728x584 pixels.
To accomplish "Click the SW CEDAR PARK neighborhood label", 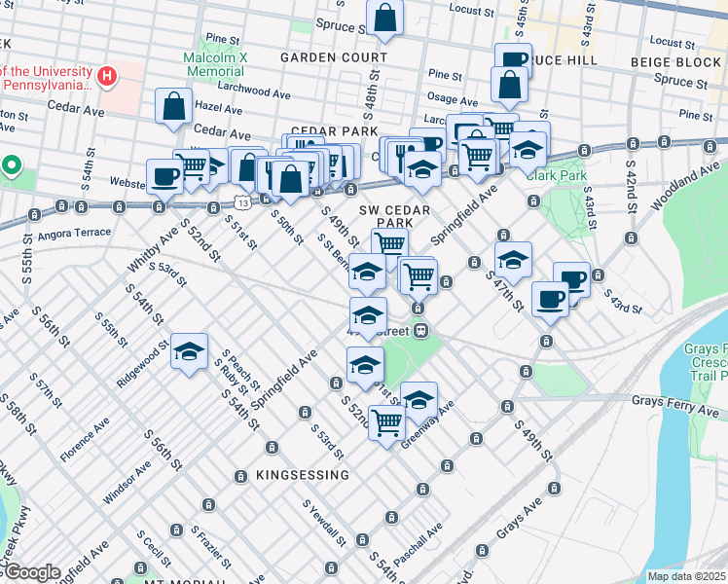I will coord(394,217).
